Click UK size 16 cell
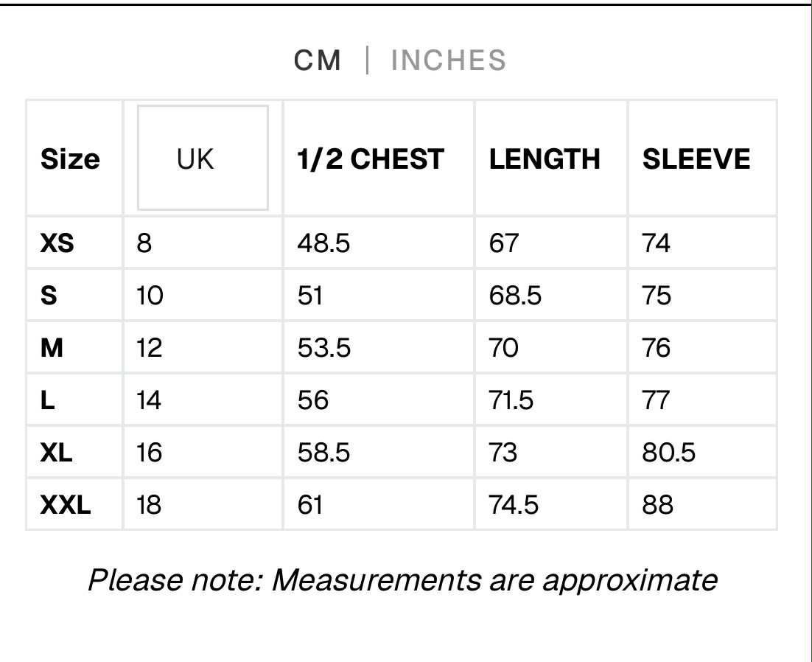This screenshot has height=662, width=812. point(149,452)
